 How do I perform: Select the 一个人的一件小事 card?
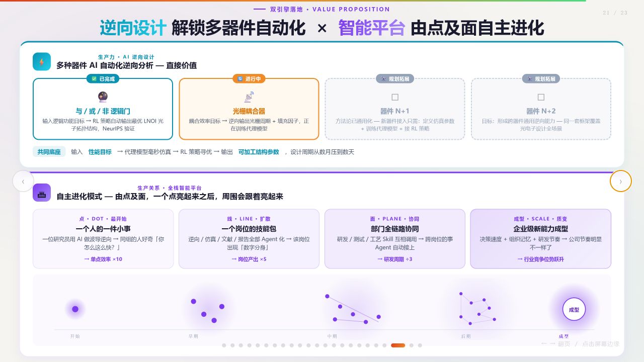pos(103,239)
